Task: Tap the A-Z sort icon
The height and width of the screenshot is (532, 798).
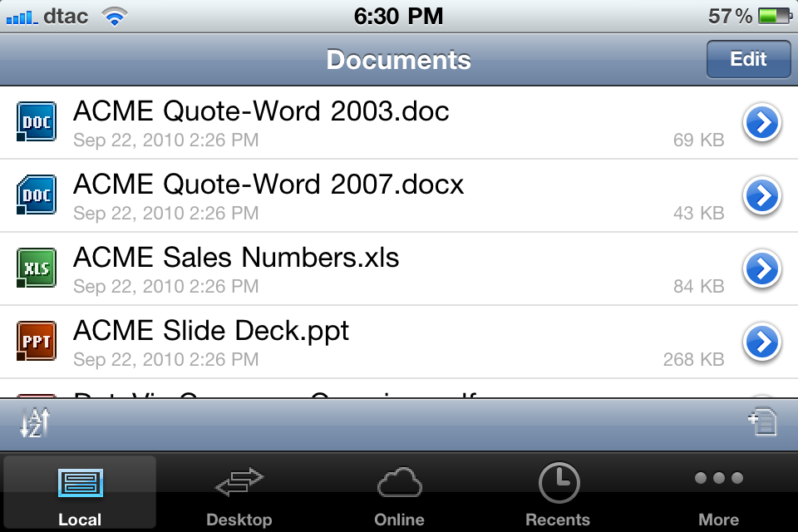Action: tap(36, 424)
